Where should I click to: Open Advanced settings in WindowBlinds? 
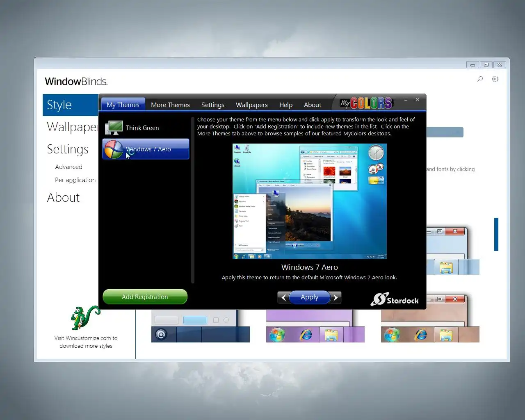click(68, 167)
